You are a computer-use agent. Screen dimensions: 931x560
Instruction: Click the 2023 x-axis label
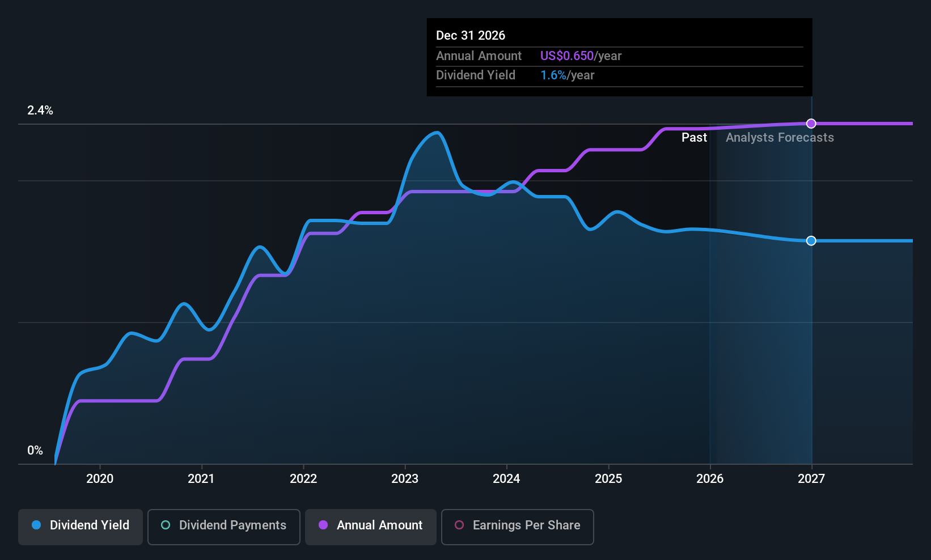[x=405, y=478]
